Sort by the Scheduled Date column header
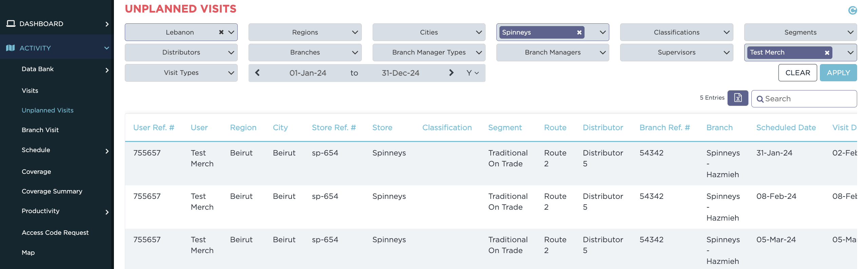This screenshot has width=868, height=269. pos(786,128)
